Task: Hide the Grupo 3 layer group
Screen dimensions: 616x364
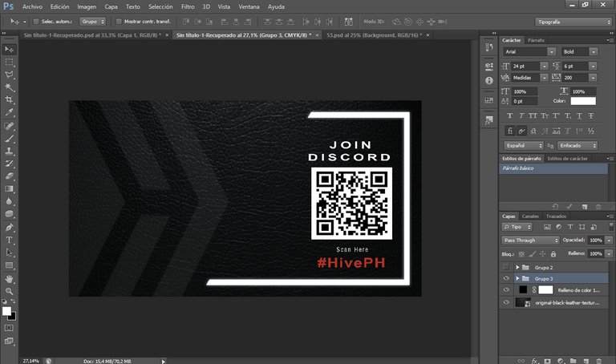Action: (506, 278)
